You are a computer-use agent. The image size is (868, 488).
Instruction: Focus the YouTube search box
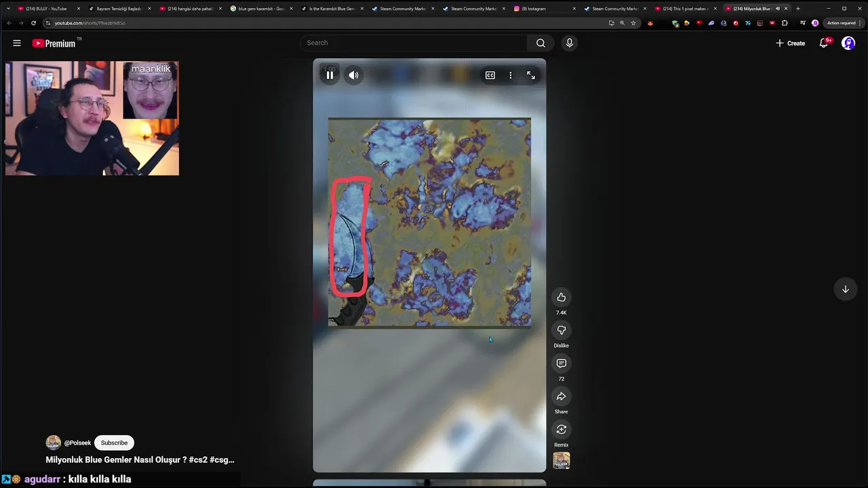pos(414,43)
